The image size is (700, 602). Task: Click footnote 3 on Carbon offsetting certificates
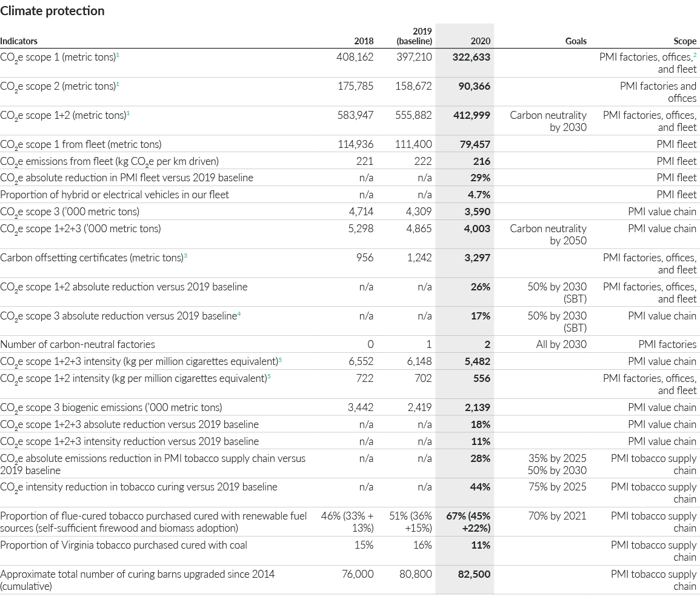[185, 254]
